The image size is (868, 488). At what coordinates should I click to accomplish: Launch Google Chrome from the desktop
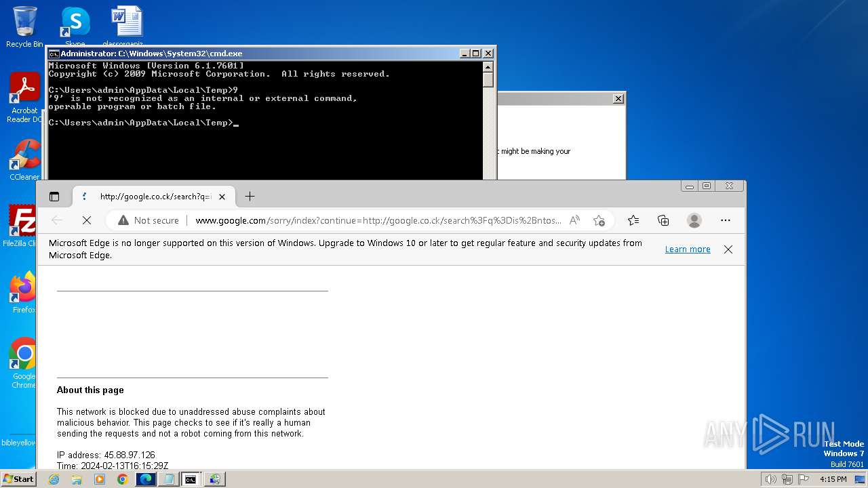tap(24, 363)
